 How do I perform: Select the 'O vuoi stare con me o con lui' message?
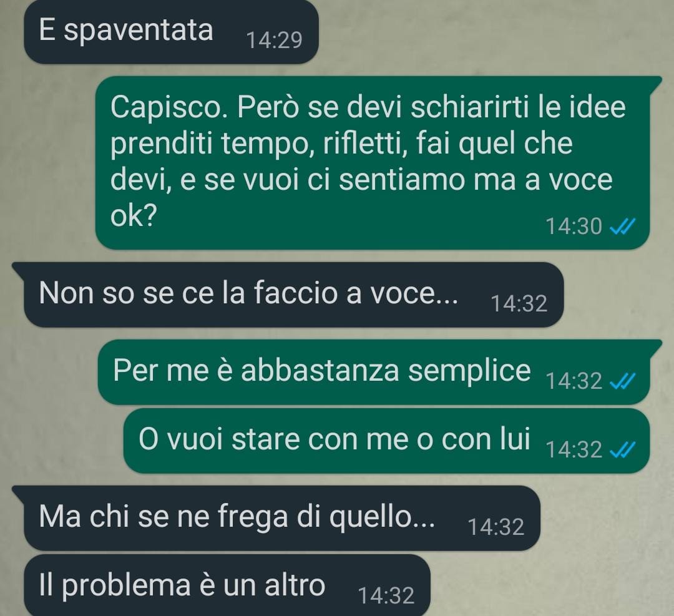point(386,441)
